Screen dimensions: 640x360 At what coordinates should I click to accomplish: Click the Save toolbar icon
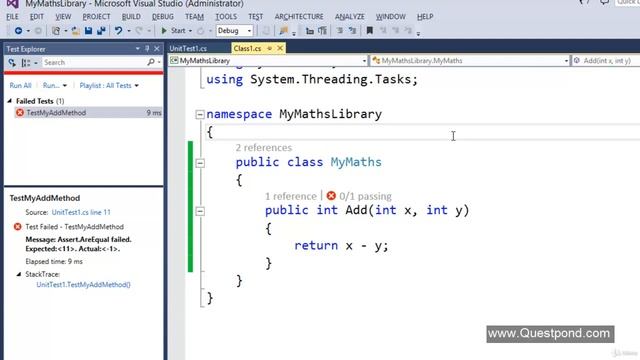pyautogui.click(x=88, y=31)
